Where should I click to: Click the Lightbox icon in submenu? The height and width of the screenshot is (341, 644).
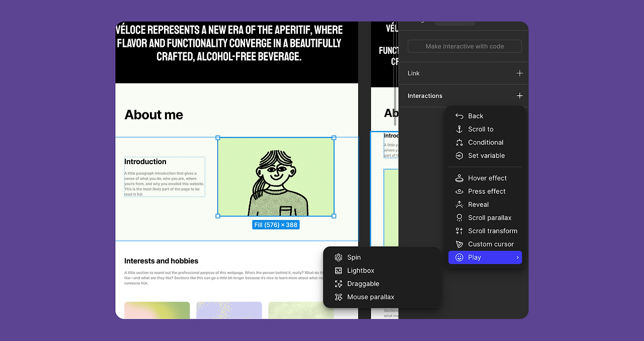[x=339, y=270]
